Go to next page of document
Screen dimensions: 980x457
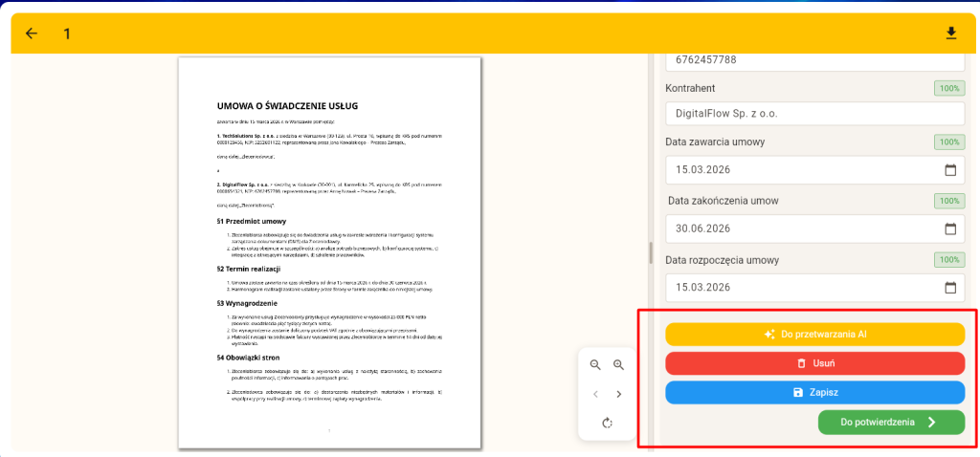pyautogui.click(x=618, y=394)
